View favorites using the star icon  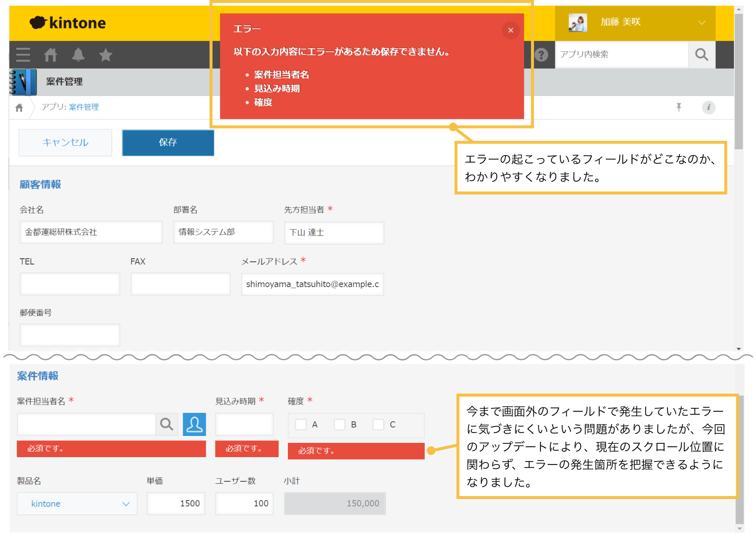(105, 55)
